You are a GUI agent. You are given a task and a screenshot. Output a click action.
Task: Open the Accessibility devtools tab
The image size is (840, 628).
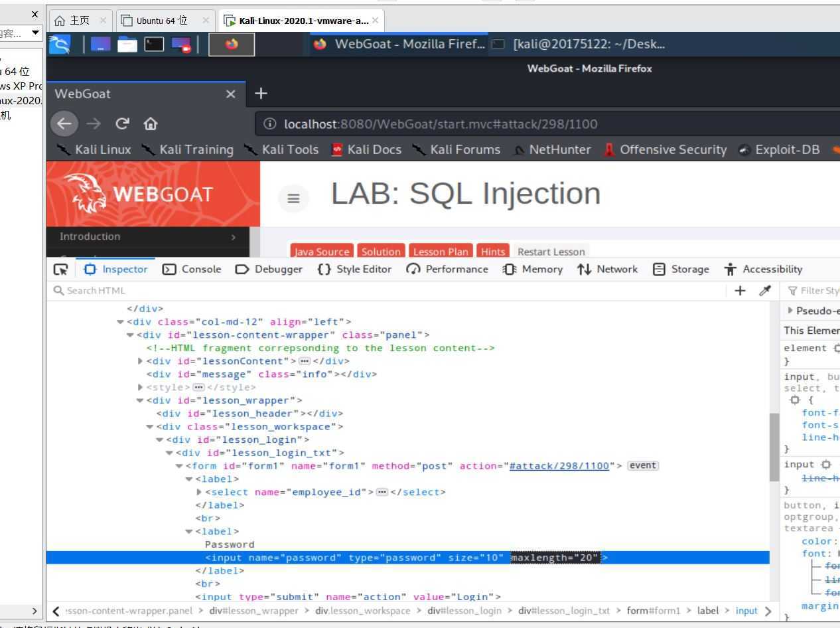(x=763, y=269)
